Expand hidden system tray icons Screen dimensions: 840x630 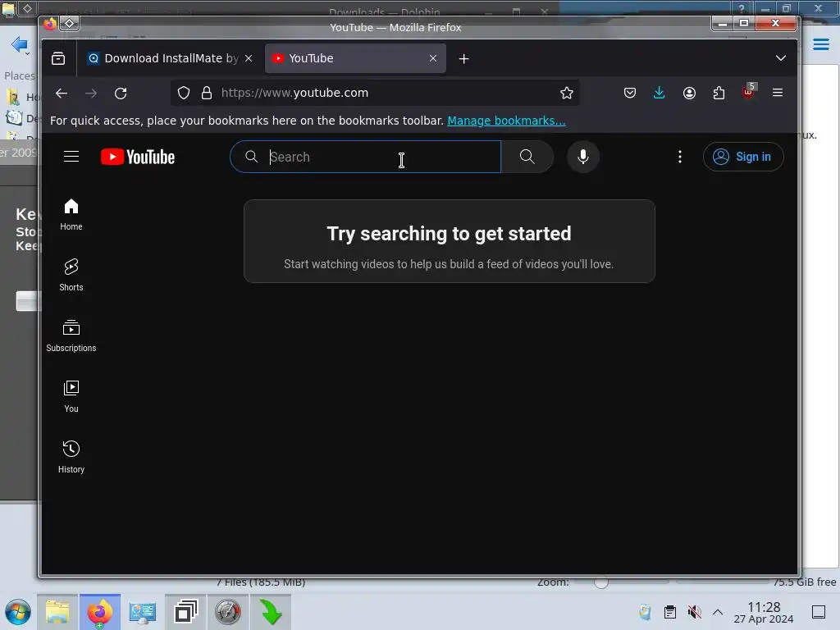[718, 612]
